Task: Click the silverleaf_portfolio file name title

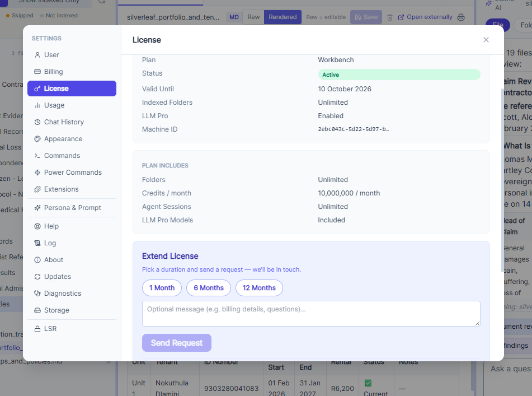Action: 173,17
